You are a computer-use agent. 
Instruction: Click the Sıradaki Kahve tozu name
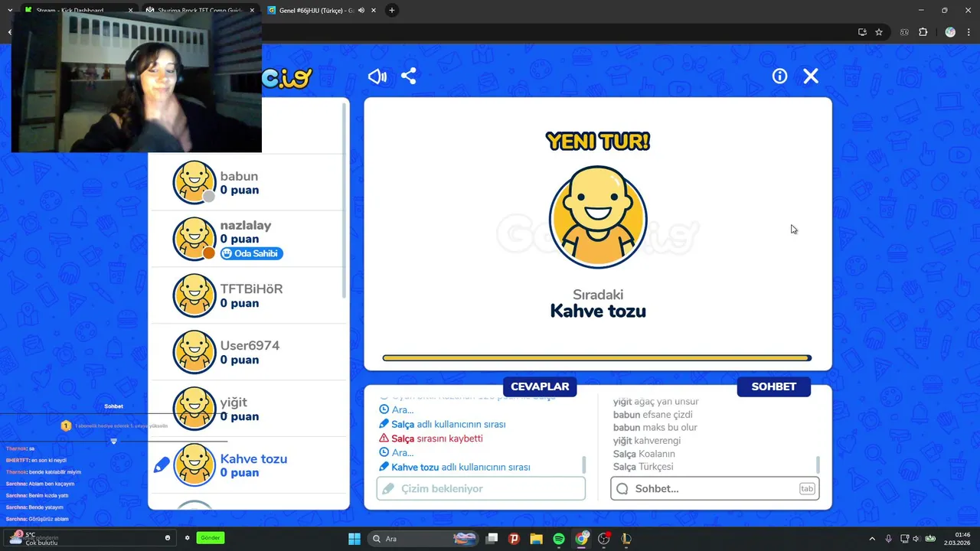coord(598,311)
